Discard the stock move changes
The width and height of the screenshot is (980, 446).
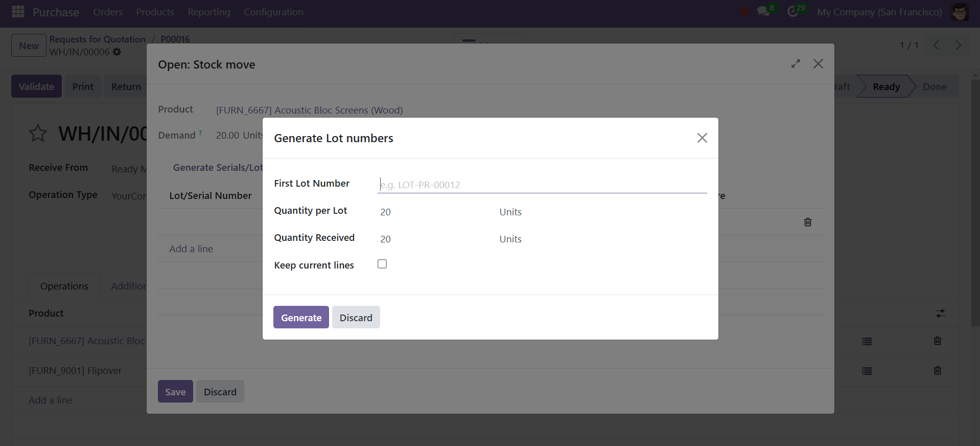[220, 392]
